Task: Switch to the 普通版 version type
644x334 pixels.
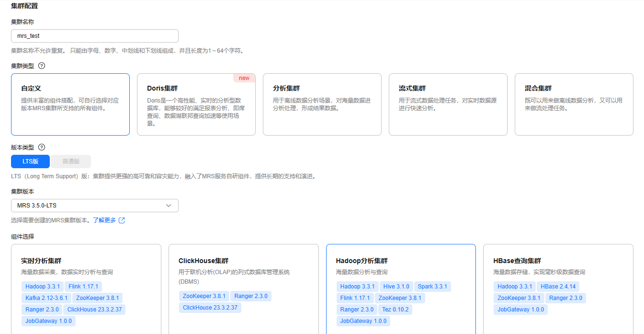Action: click(x=70, y=161)
